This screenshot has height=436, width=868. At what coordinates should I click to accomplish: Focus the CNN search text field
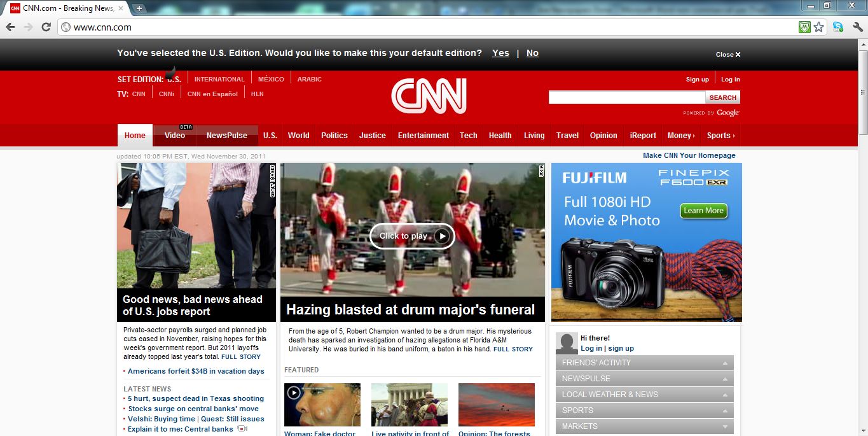click(x=627, y=97)
